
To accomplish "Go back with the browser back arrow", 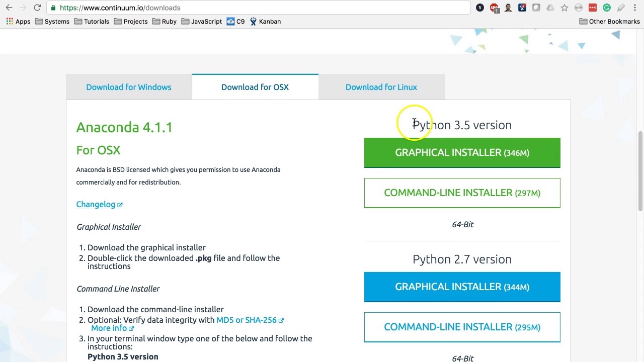I will tap(9, 8).
